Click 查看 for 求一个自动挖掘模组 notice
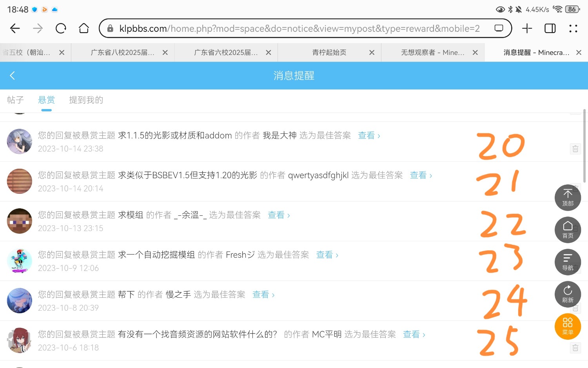 327,255
